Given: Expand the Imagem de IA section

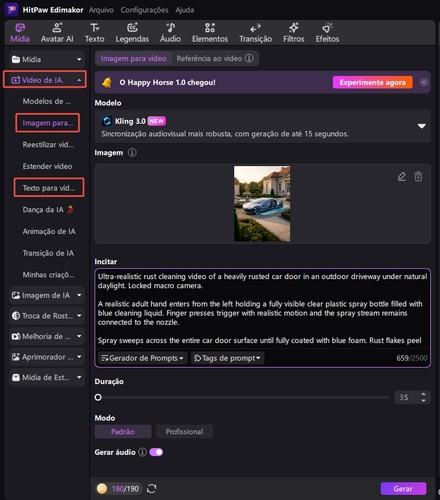Looking at the screenshot, I should click(x=47, y=295).
